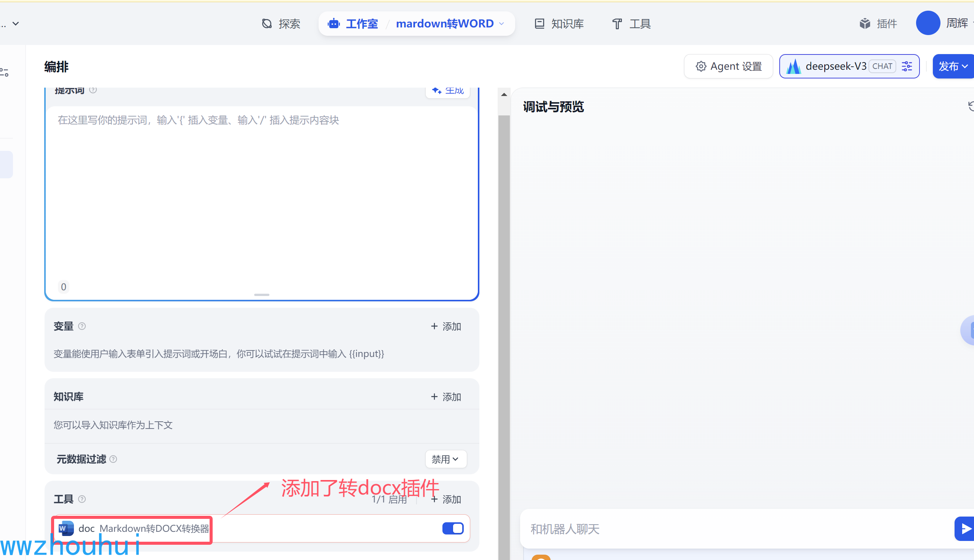Image resolution: width=974 pixels, height=560 pixels.
Task: Disable the Markdown转DOCX转换器 tool toggle
Action: click(453, 528)
